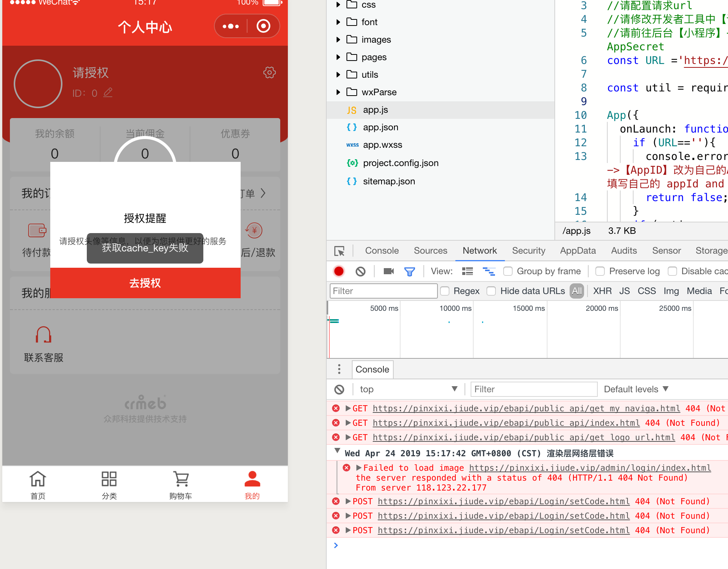Tap the refund 售后/退款 icon
728x569 pixels.
click(x=254, y=230)
